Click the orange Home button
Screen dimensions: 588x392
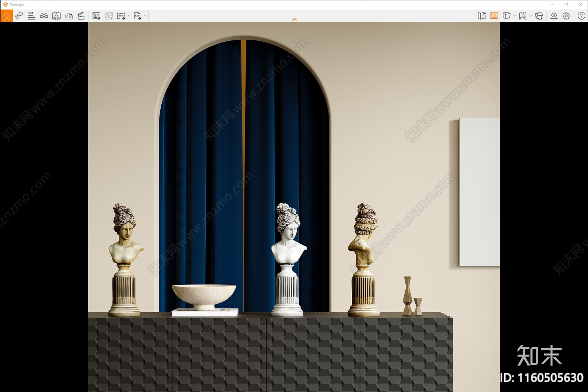[x=7, y=16]
